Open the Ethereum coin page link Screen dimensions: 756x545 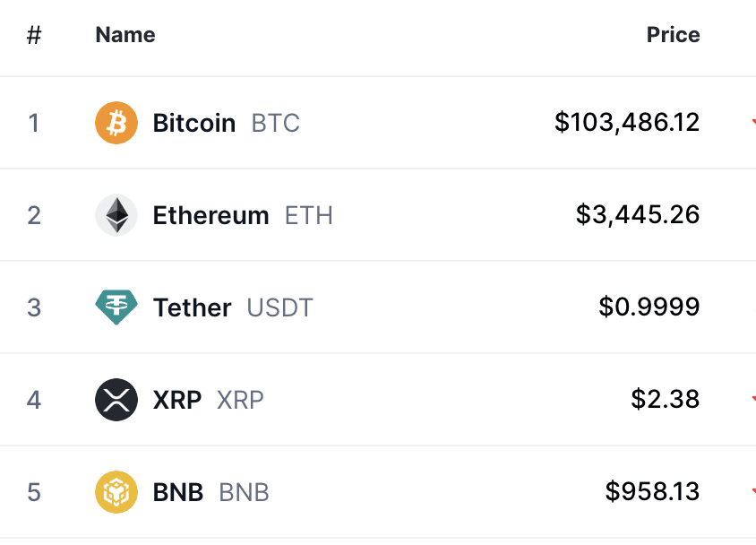point(211,215)
